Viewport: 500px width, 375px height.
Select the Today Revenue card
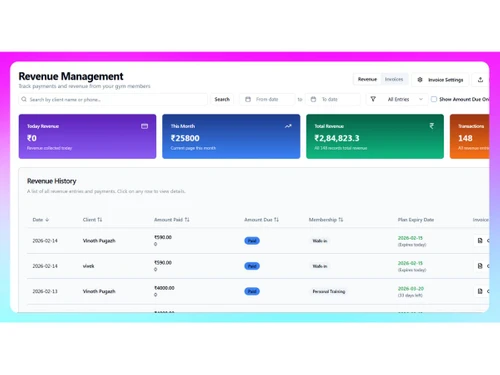tap(87, 136)
